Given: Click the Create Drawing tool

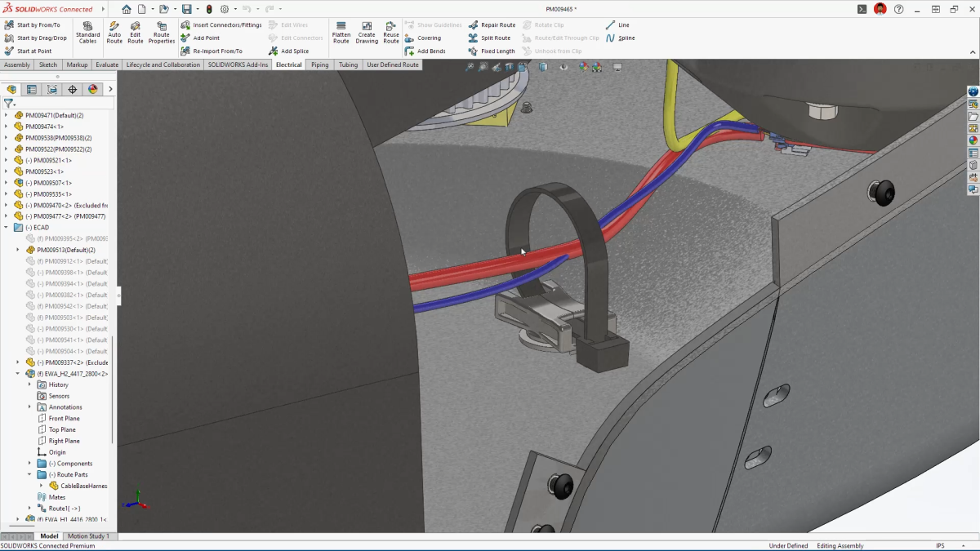Looking at the screenshot, I should coord(366,33).
